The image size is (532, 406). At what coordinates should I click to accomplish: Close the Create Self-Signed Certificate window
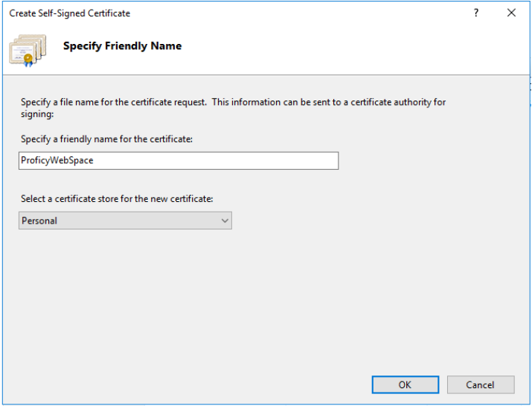tap(511, 13)
